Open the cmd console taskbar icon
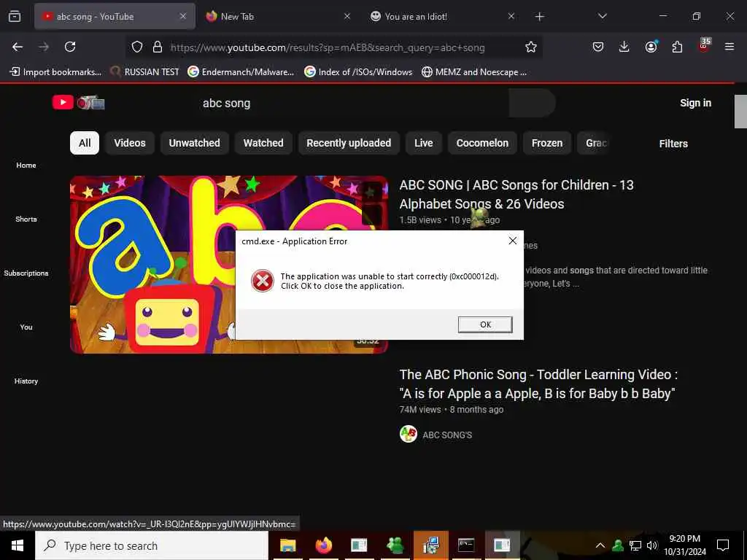Screen dimensions: 747x560 (466, 545)
